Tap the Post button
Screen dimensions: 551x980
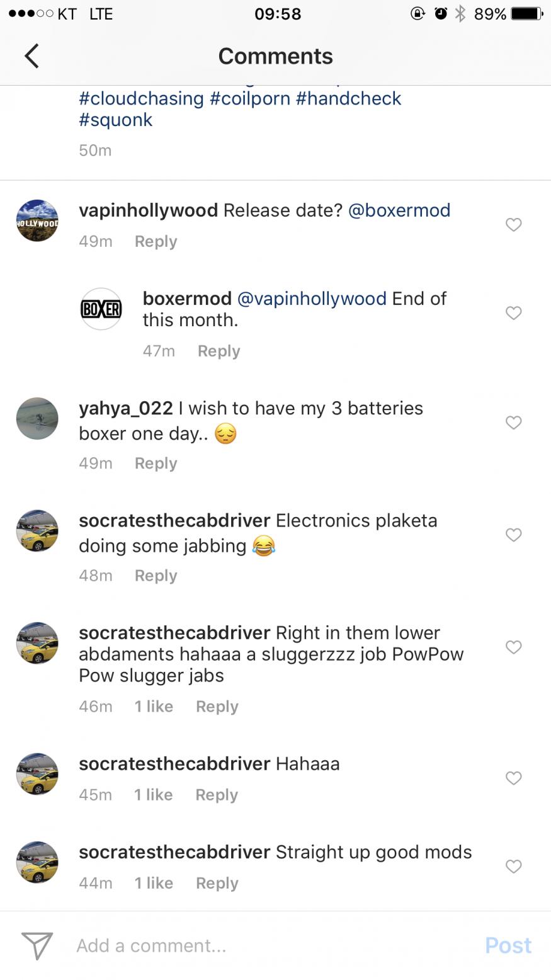coord(508,945)
